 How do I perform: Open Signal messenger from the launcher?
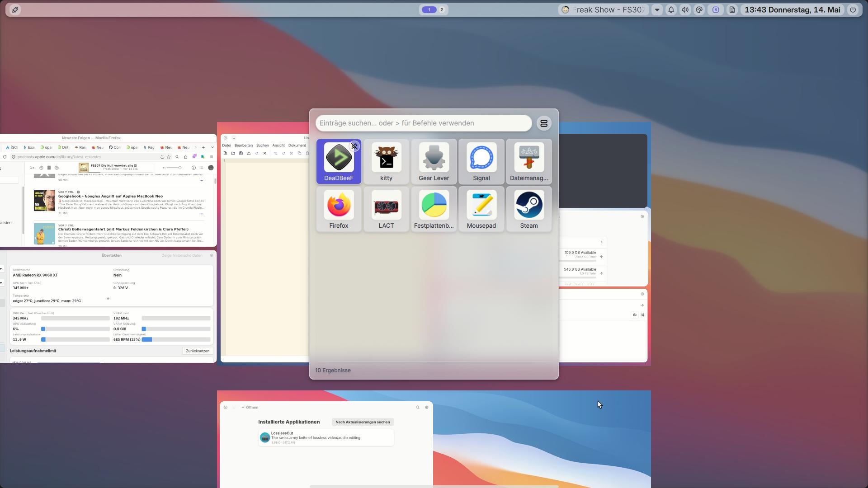[x=481, y=161]
